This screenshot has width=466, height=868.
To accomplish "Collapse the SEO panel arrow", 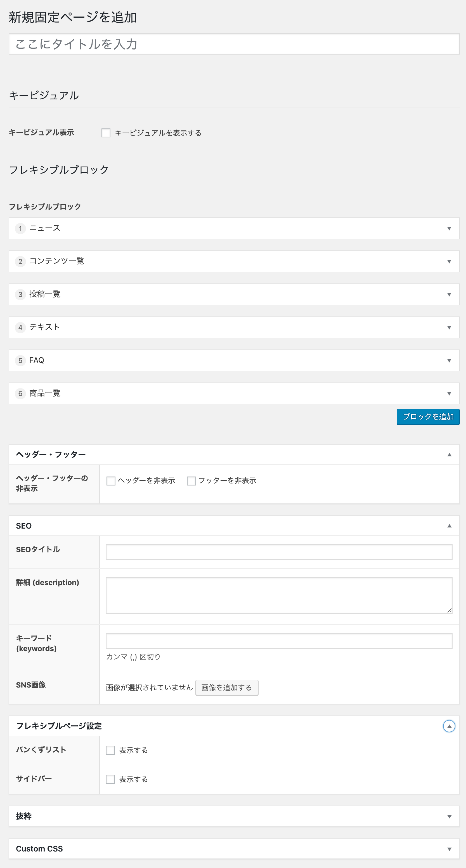I will click(449, 526).
